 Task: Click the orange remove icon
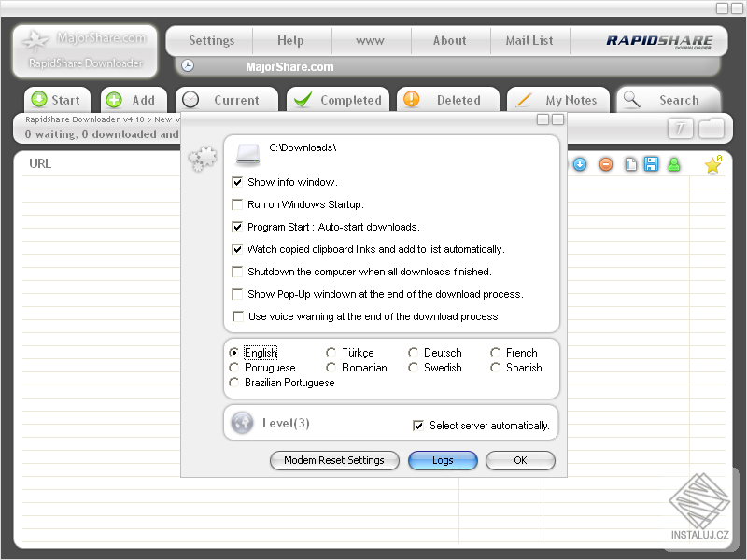[x=606, y=164]
